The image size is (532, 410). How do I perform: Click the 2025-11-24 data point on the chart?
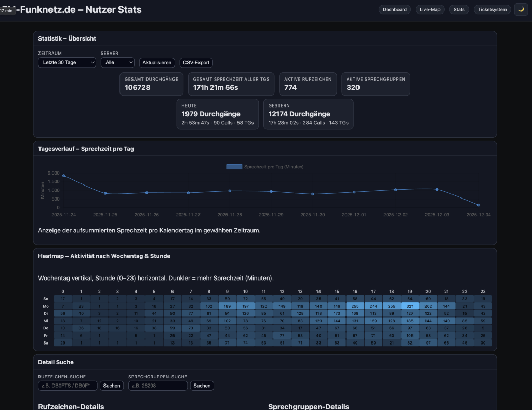64,176
